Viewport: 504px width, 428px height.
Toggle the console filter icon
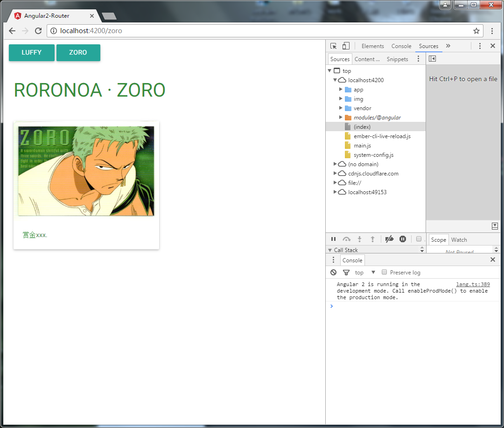[x=346, y=273]
